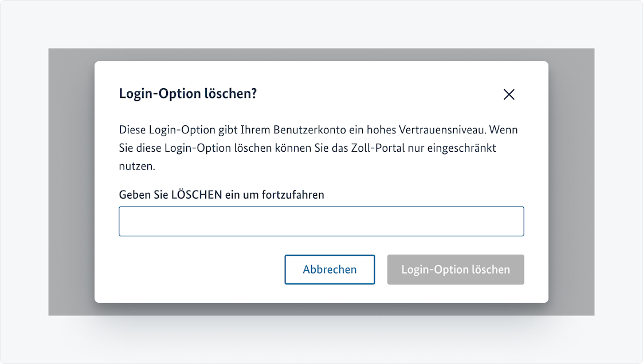Click below the buttons inside the dialog
This screenshot has height=364, width=643.
click(321, 292)
